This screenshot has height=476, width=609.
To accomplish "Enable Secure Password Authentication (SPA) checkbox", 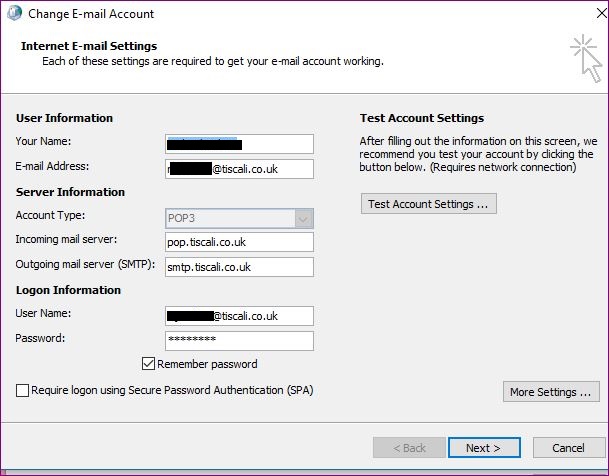I will pyautogui.click(x=23, y=390).
